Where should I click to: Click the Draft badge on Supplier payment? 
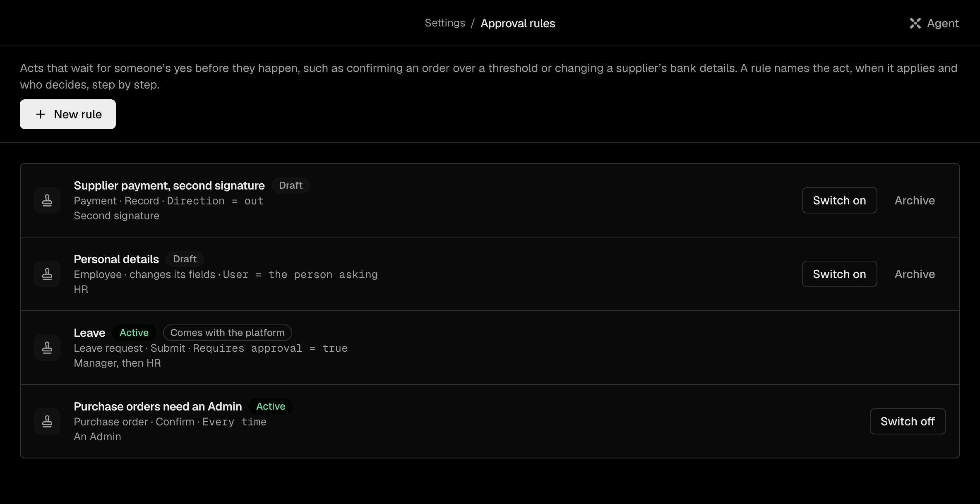point(291,185)
